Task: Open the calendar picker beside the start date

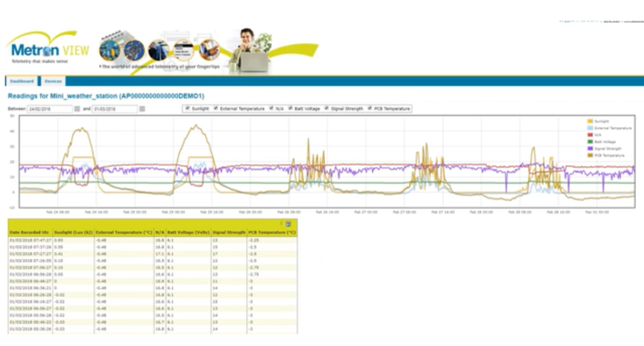Action: pyautogui.click(x=76, y=109)
